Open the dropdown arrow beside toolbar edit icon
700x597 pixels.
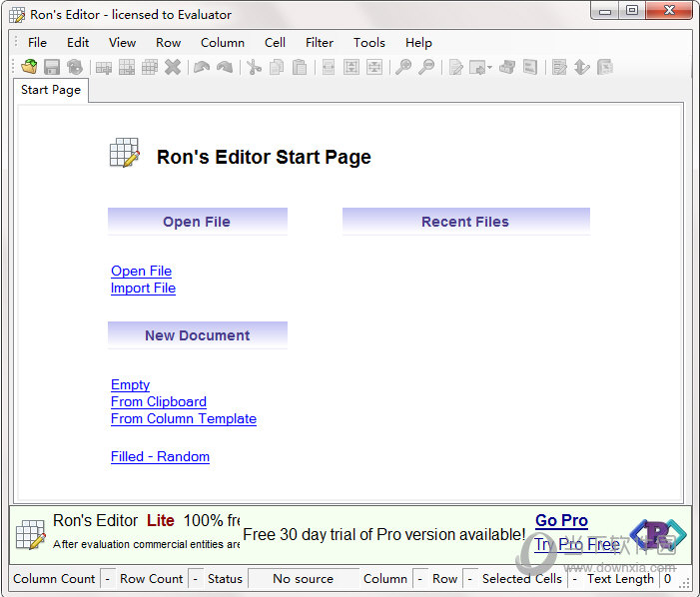click(489, 68)
